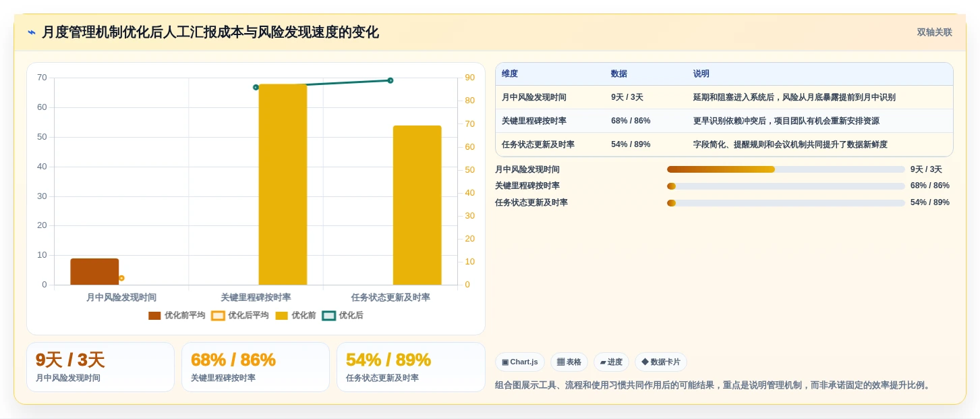
Task: Click description starting 延期和阻塞进入系统后
Action: [795, 97]
